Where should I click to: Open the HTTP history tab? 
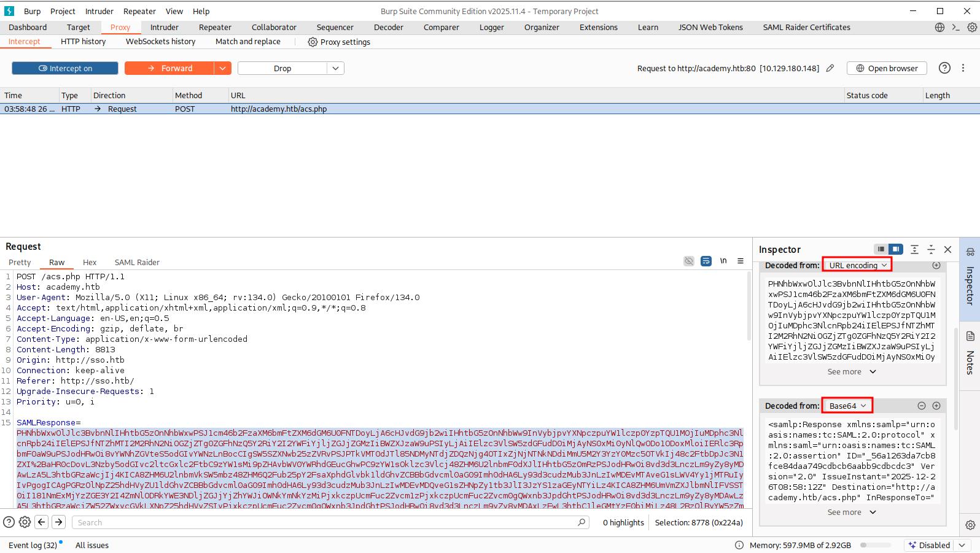point(83,42)
